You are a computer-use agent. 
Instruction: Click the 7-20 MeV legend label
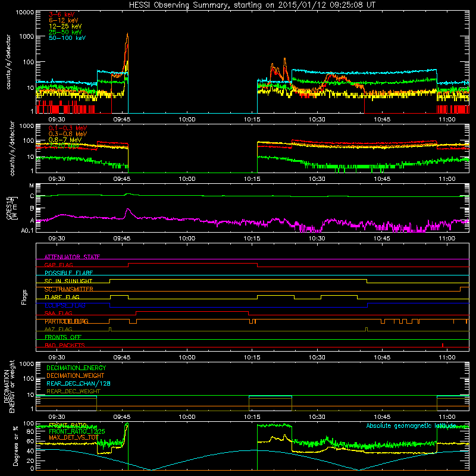(x=64, y=146)
